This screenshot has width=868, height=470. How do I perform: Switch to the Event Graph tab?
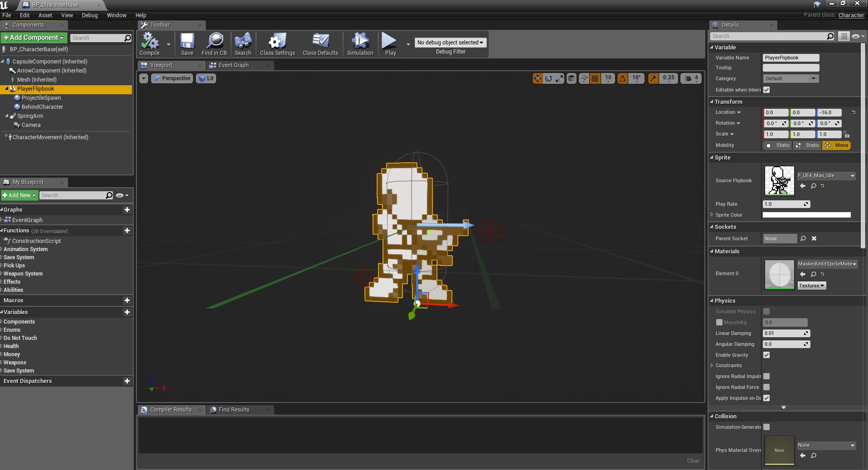(x=233, y=65)
